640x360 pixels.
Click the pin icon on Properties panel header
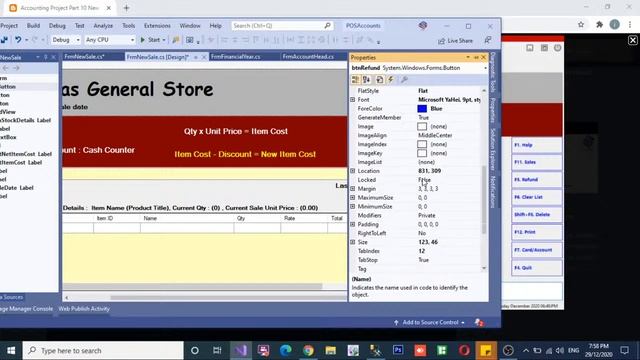[476, 58]
